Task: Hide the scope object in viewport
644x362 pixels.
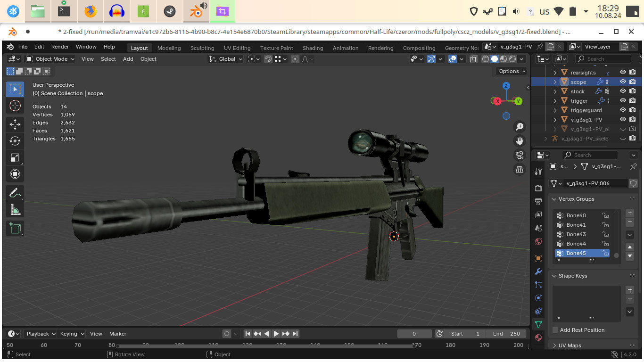Action: tap(623, 82)
